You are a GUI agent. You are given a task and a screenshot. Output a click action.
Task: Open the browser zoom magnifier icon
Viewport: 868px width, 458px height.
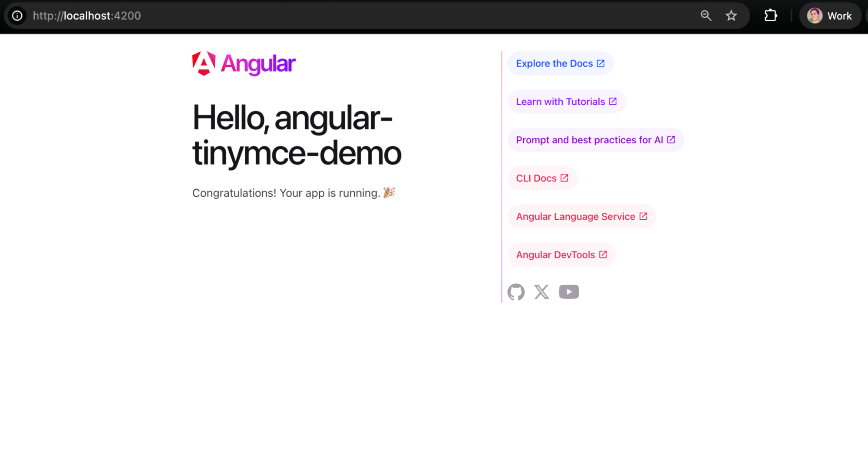pos(706,16)
